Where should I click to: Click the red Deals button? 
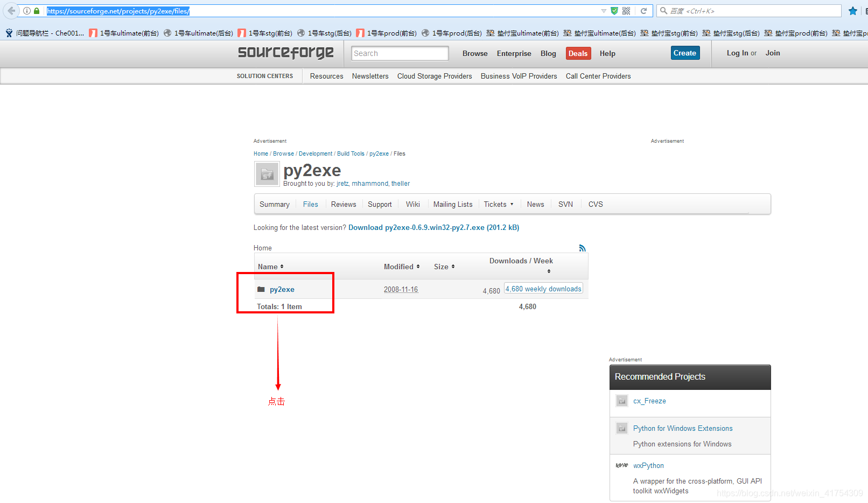tap(578, 53)
